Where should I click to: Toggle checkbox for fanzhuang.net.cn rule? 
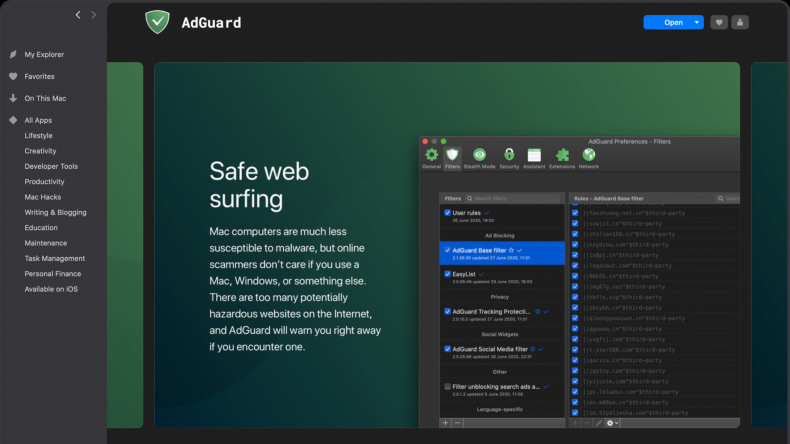(575, 213)
